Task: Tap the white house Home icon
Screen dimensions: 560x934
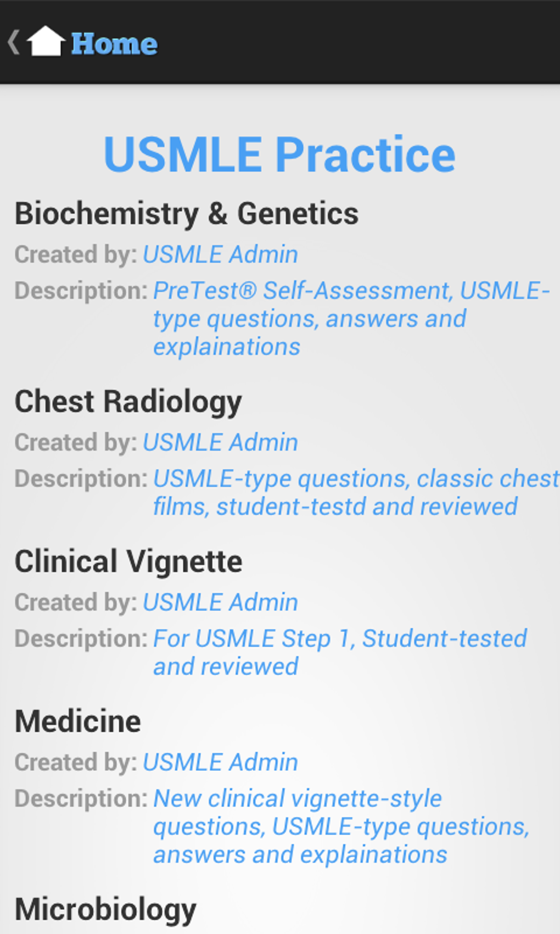Action: 46,42
